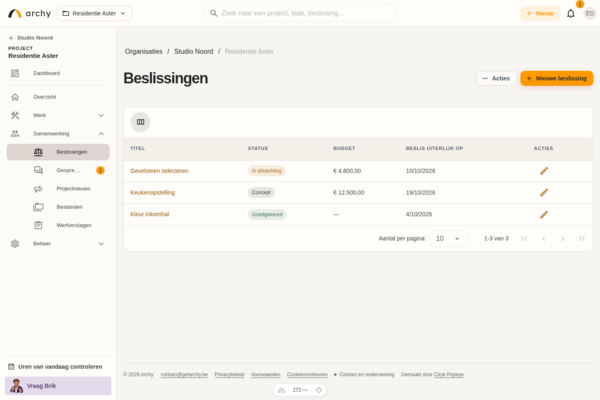This screenshot has width=600, height=400.
Task: Click Organisaties breadcrumb
Action: (143, 51)
